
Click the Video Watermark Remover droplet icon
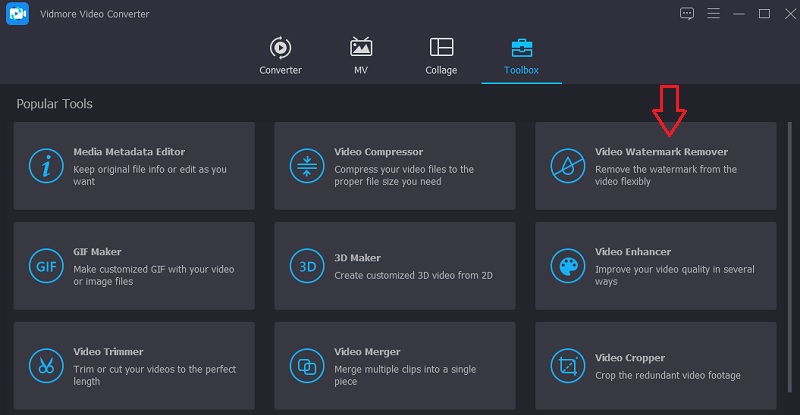pyautogui.click(x=567, y=166)
